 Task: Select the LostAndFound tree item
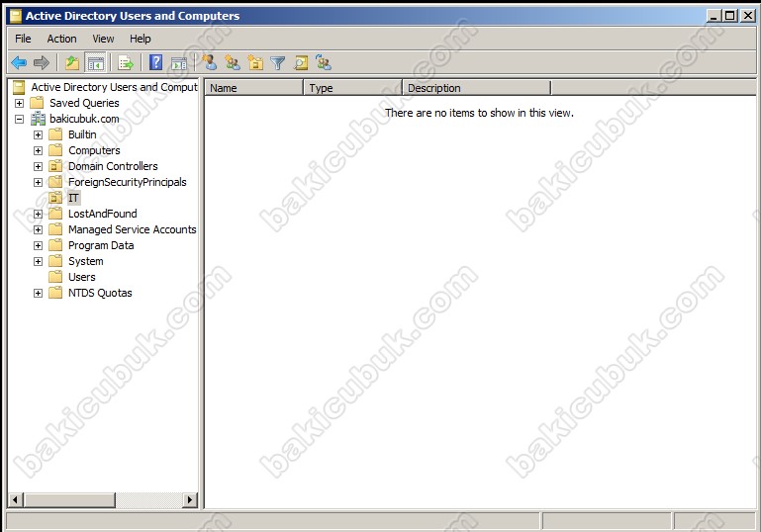tap(102, 214)
